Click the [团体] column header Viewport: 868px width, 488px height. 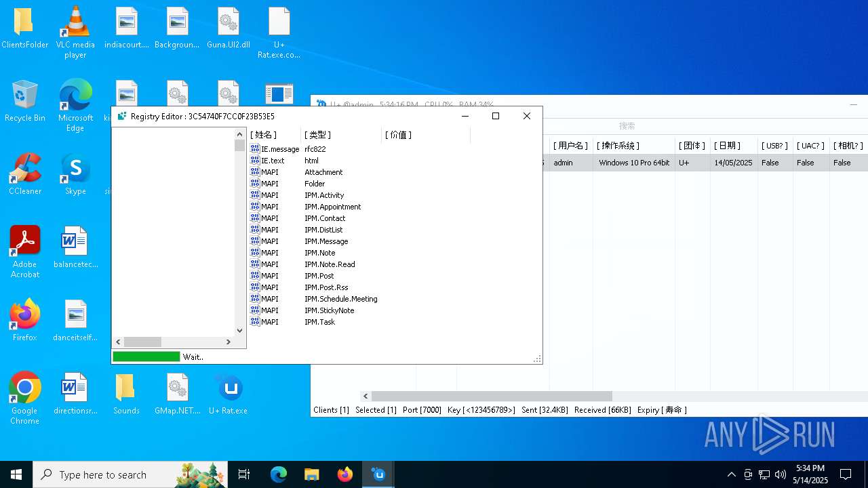(x=692, y=146)
